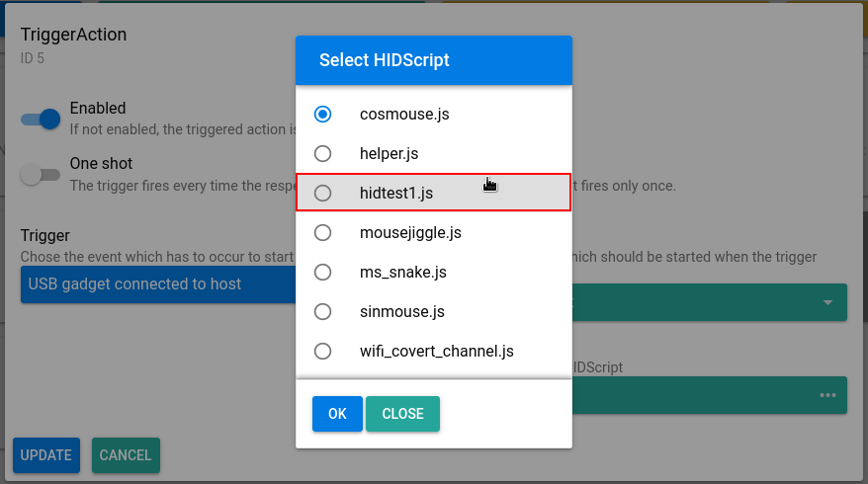Click the TriggerAction title text
The width and height of the screenshot is (868, 484).
(74, 35)
